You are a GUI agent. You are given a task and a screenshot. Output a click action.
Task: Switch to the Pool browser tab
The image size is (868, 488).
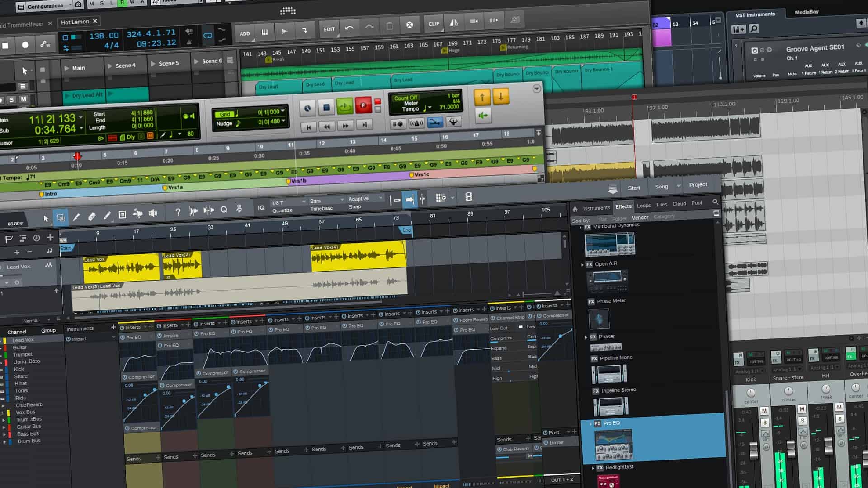coord(697,203)
